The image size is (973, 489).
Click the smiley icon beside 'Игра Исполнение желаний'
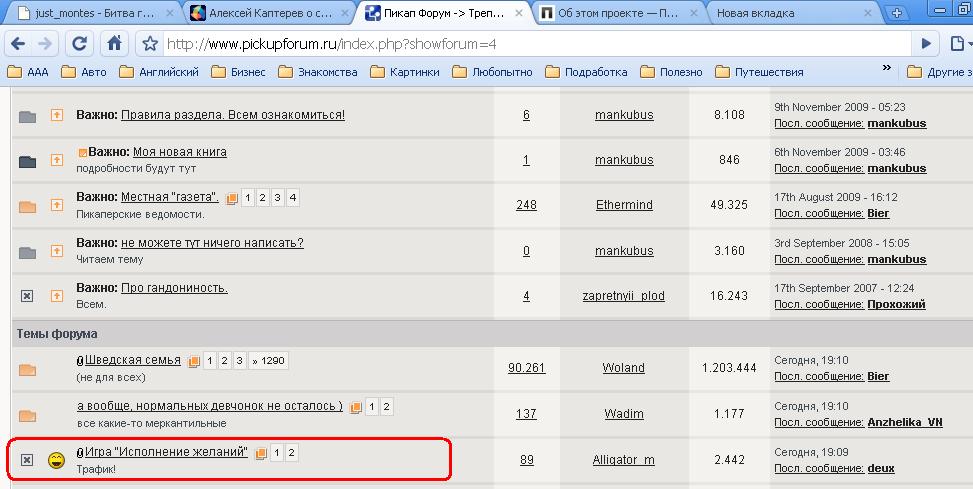point(57,460)
